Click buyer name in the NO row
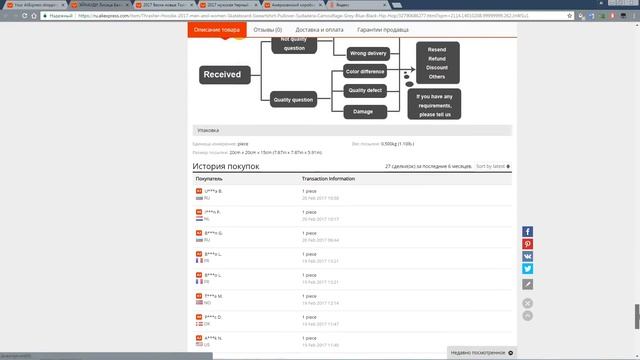 213,296
